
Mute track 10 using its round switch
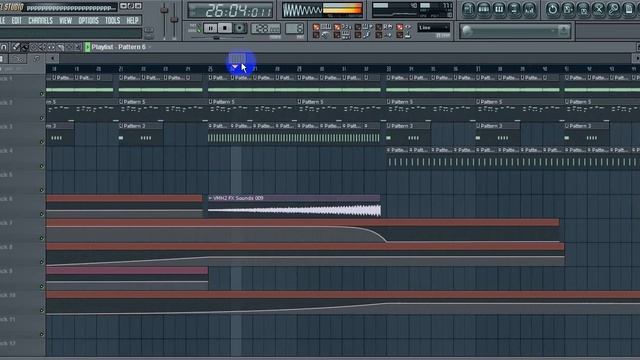pyautogui.click(x=42, y=310)
